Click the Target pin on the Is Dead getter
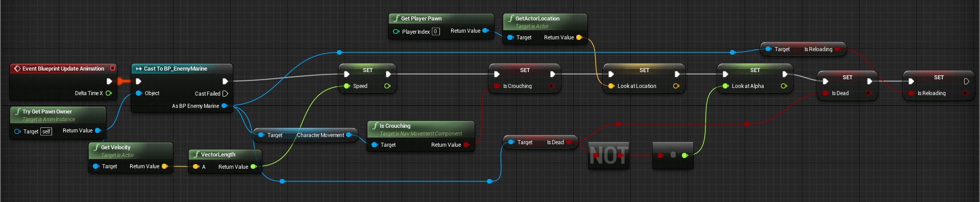980x202 pixels. 511,142
